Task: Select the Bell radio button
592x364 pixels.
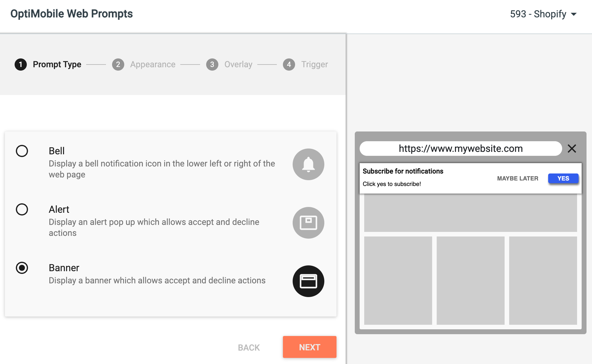Action: point(22,151)
